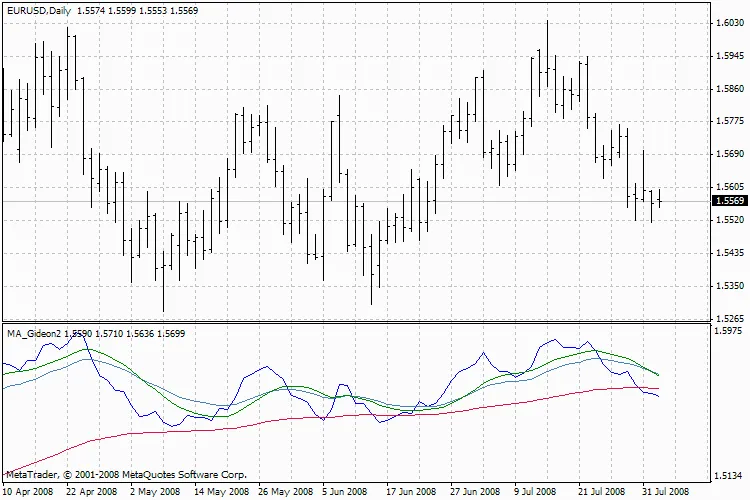
Task: Select the 10 Apr 2008 date label
Action: pyautogui.click(x=29, y=492)
